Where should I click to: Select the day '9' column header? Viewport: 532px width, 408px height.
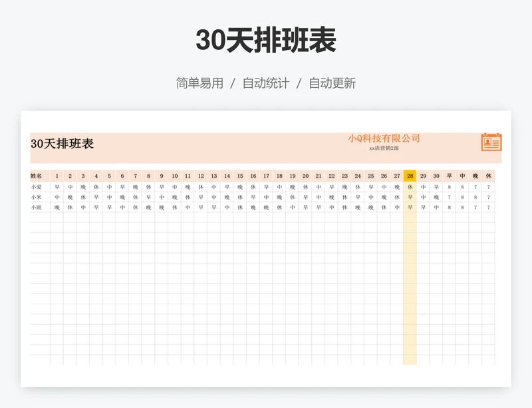coord(162,176)
